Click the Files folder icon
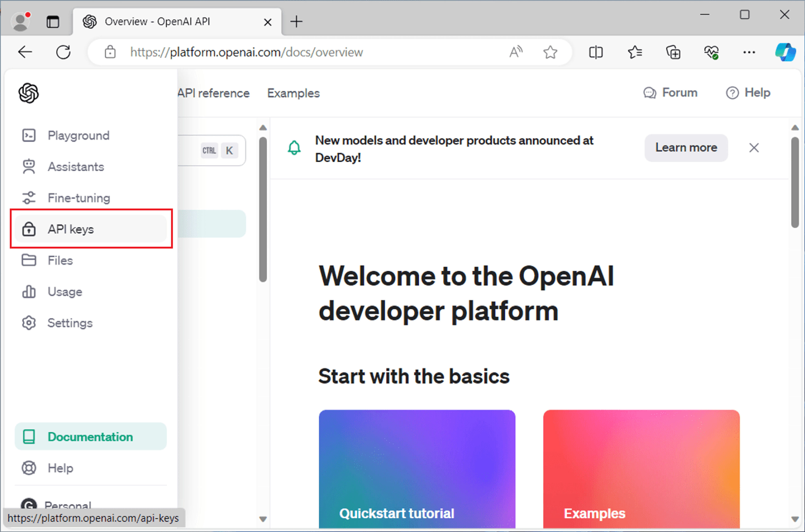805x532 pixels. (x=29, y=260)
